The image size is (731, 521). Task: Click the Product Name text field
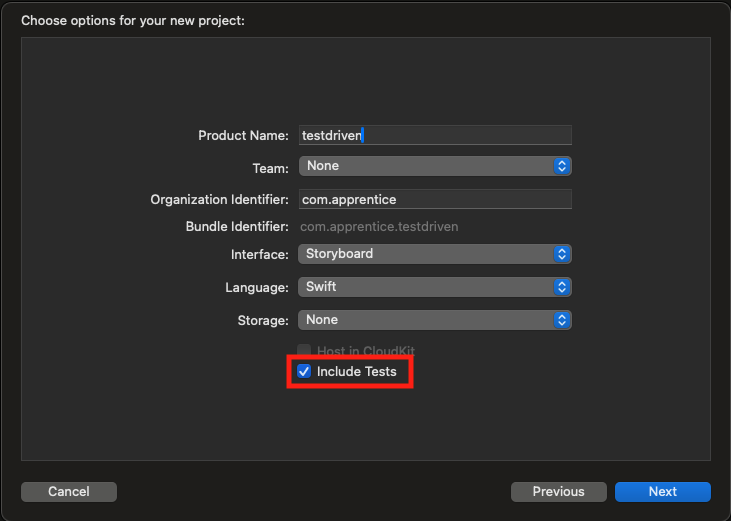(435, 135)
